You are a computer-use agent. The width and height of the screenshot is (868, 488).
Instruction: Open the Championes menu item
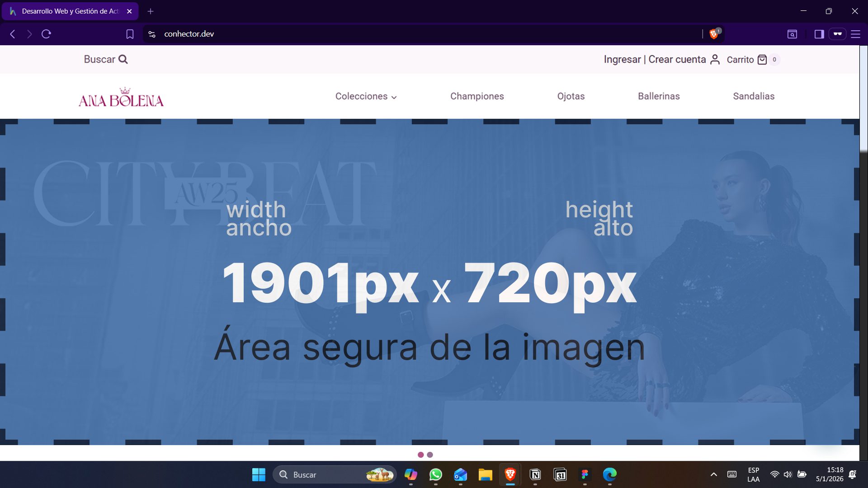476,96
